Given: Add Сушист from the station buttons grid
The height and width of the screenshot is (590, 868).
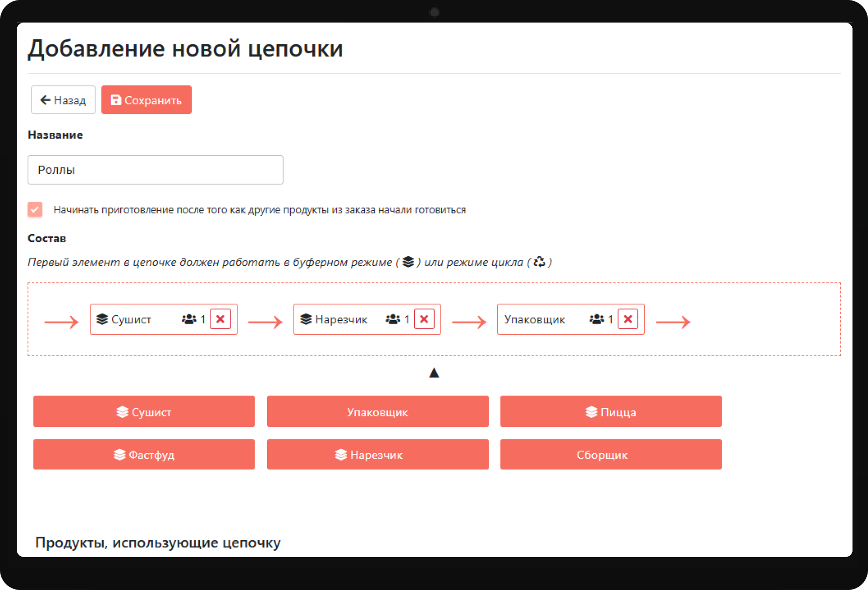Looking at the screenshot, I should click(x=144, y=411).
